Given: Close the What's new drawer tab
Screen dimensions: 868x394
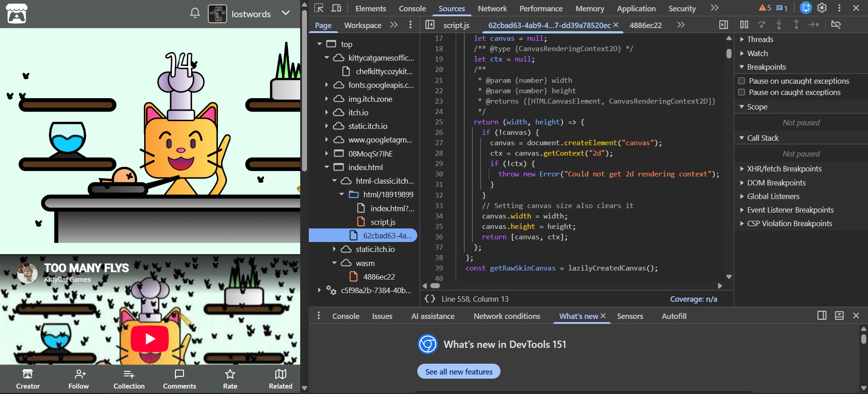Looking at the screenshot, I should 603,316.
